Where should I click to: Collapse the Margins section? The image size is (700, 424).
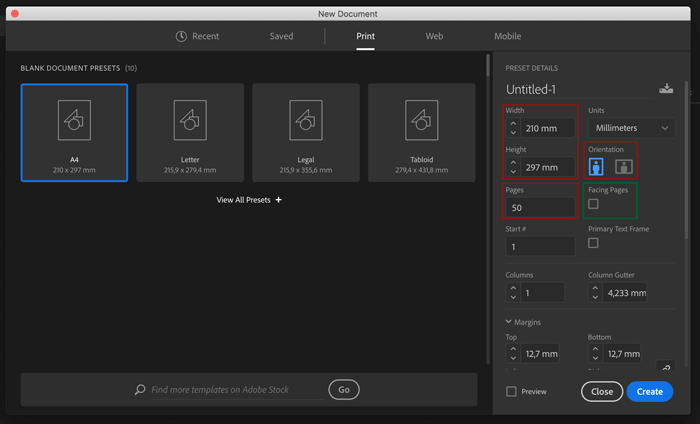coord(508,322)
